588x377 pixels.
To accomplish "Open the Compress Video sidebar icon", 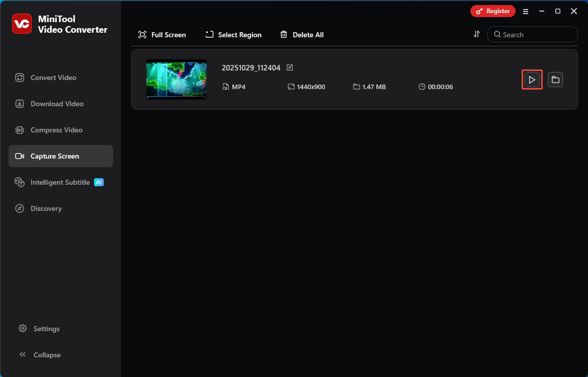I will [x=19, y=130].
